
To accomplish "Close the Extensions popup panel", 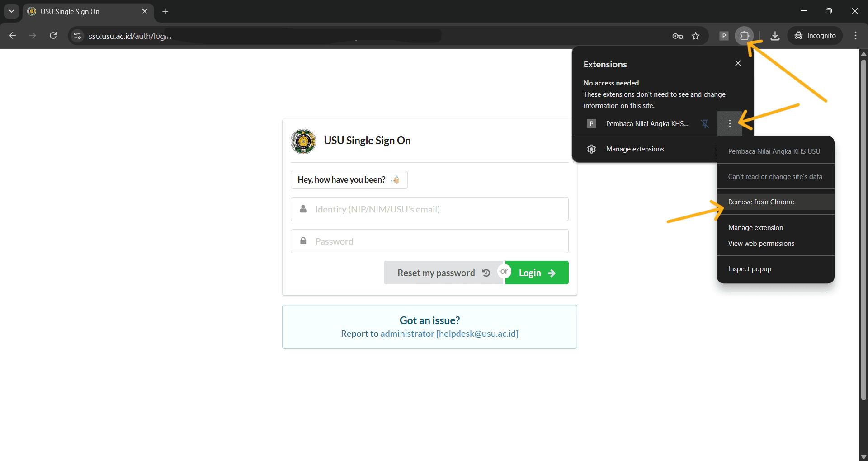I will click(x=738, y=63).
